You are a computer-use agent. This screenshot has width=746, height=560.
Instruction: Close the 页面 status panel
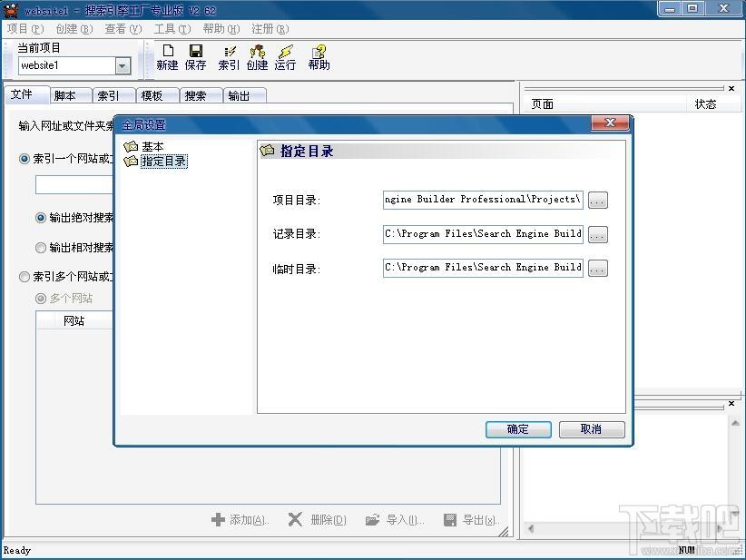pyautogui.click(x=731, y=89)
